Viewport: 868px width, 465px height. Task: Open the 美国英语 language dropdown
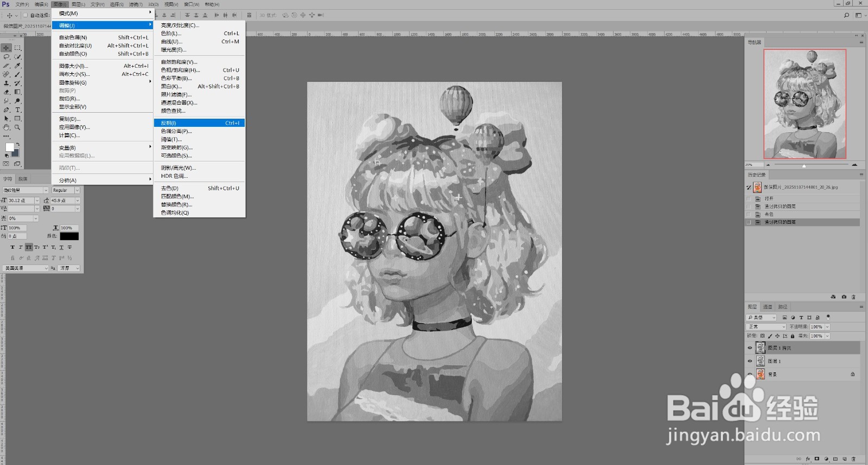point(25,268)
